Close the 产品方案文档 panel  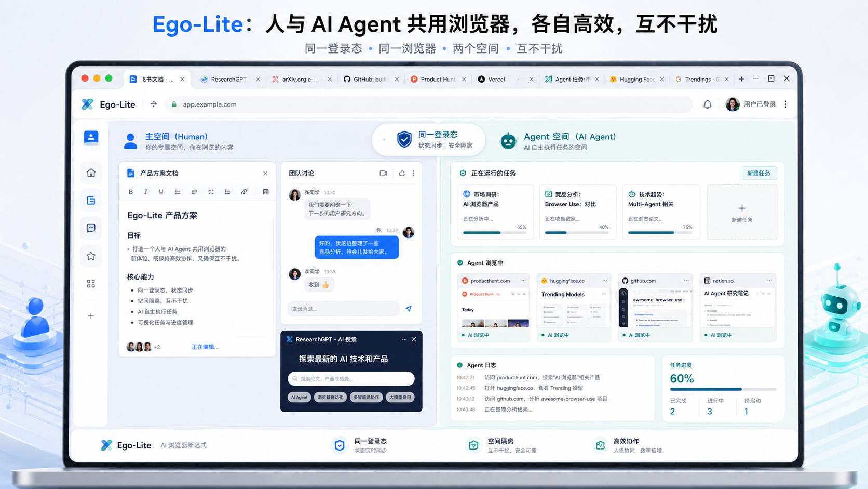(265, 174)
